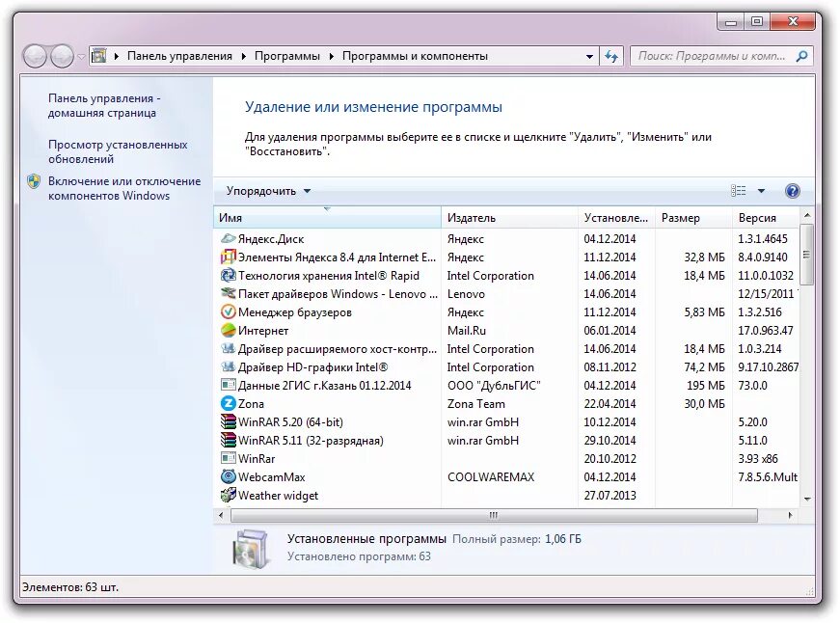Click the WebcamMax program icon
The width and height of the screenshot is (840, 623).
pyautogui.click(x=229, y=476)
